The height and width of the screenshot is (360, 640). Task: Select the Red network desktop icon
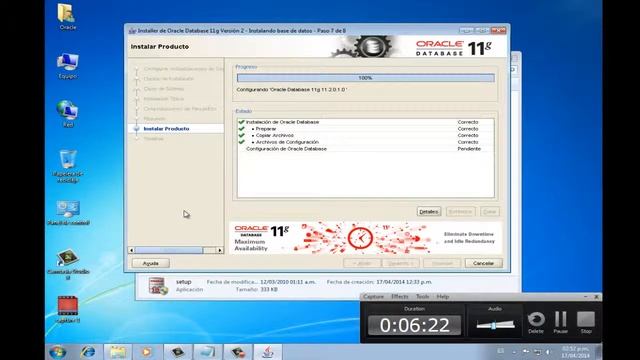[67, 113]
